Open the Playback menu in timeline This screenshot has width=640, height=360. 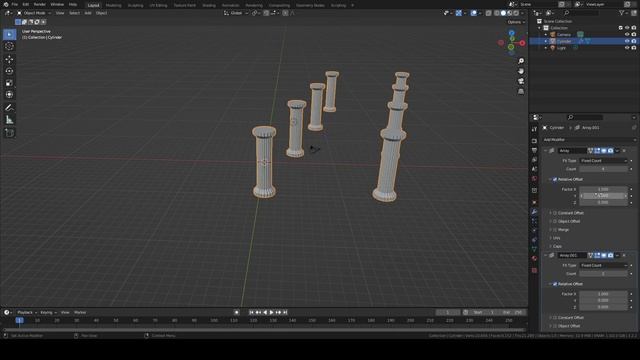pyautogui.click(x=27, y=313)
